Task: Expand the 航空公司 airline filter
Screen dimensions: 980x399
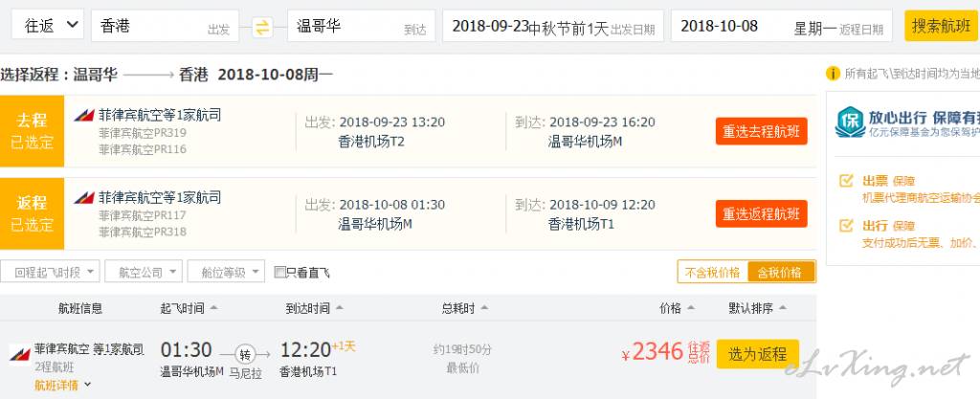Action: [x=144, y=273]
